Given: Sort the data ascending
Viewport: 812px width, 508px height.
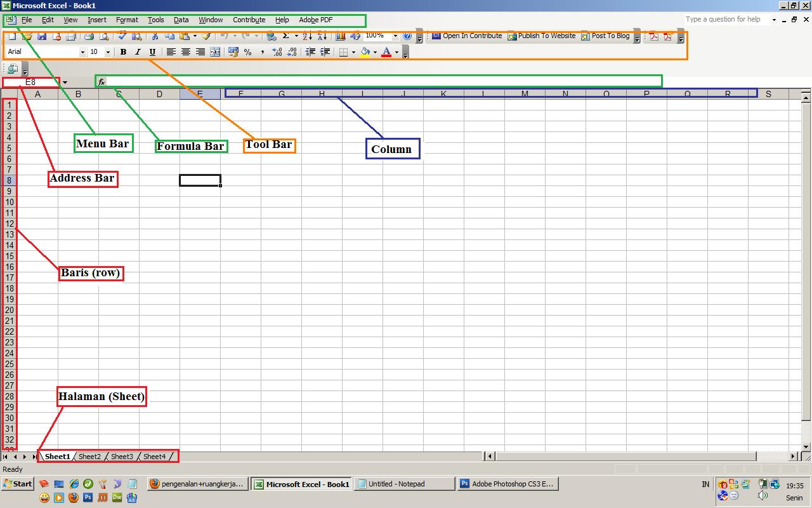Looking at the screenshot, I should click(x=308, y=36).
